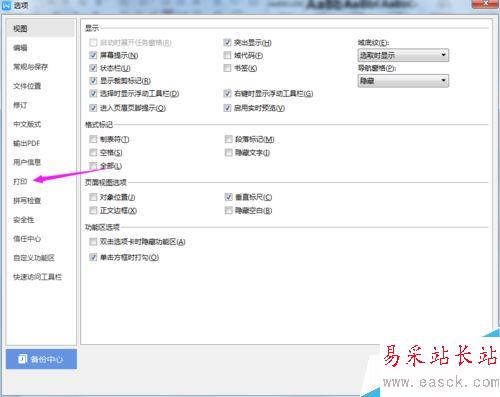500x397 pixels.
Task: Check the 正文边框(X) option
Action: tap(93, 211)
